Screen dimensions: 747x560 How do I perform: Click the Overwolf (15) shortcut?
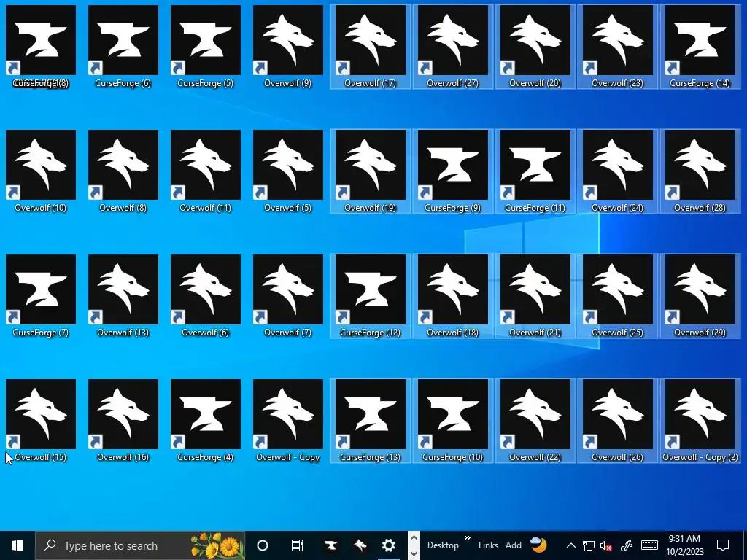tap(41, 421)
